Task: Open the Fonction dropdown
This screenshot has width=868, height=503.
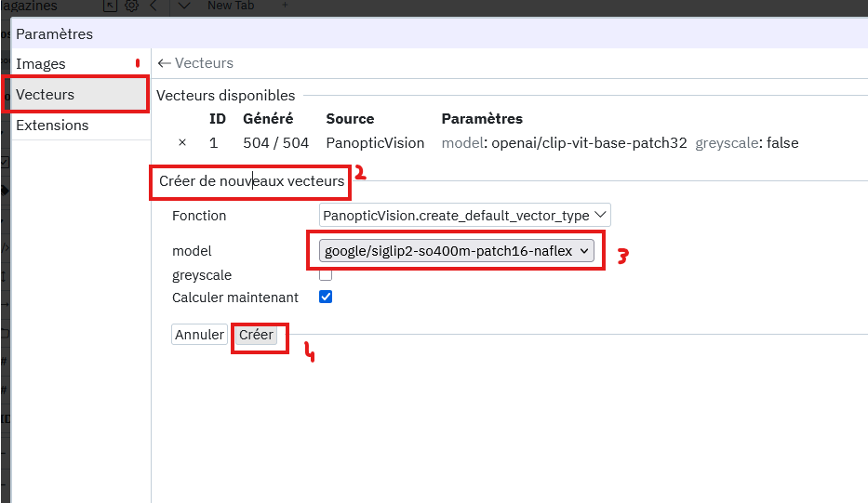Action: click(x=464, y=216)
